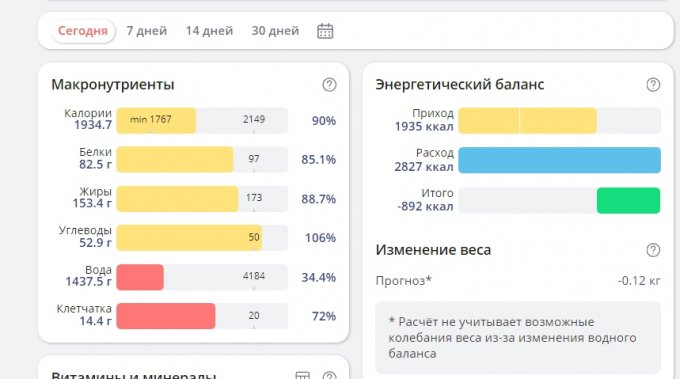680x379 pixels.
Task: Switch to the 30 дней period
Action: click(x=275, y=31)
